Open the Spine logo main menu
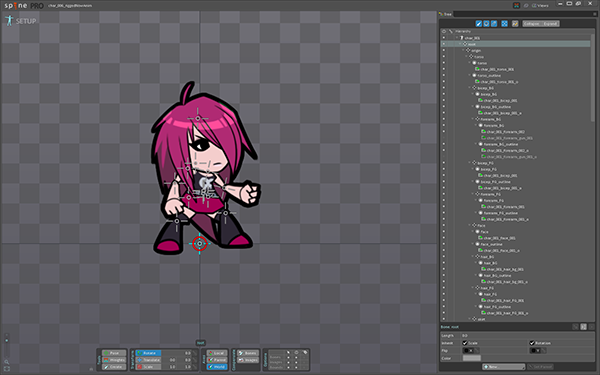 coord(16,5)
